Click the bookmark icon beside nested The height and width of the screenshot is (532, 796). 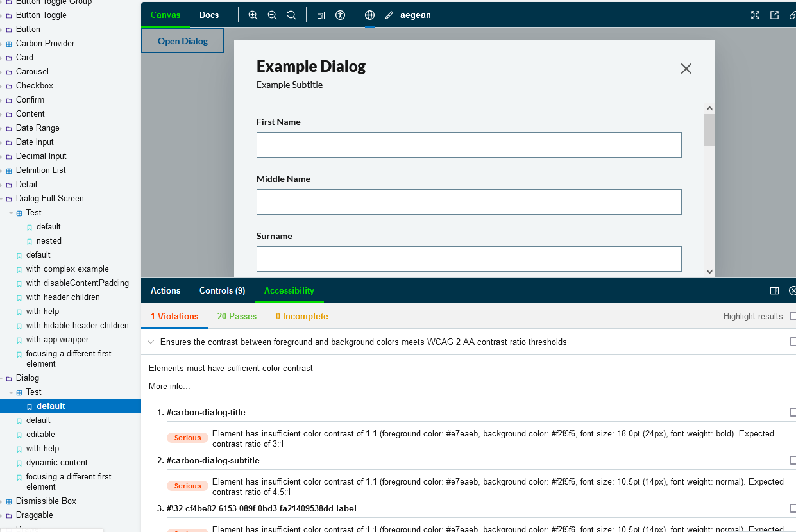(30, 241)
